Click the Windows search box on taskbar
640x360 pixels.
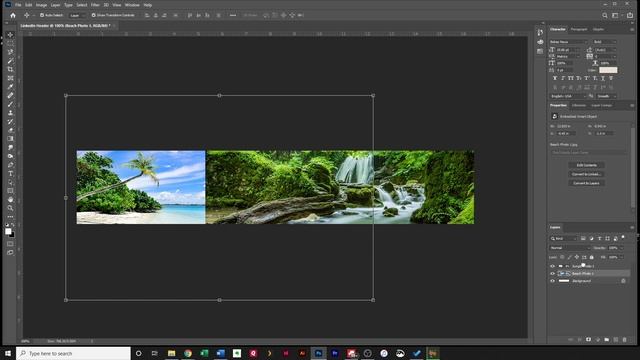(73, 353)
